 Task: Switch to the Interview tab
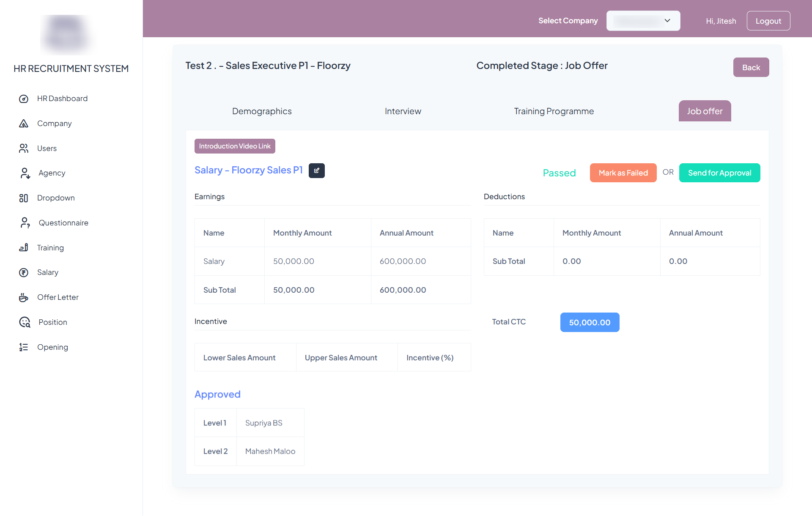pyautogui.click(x=403, y=111)
